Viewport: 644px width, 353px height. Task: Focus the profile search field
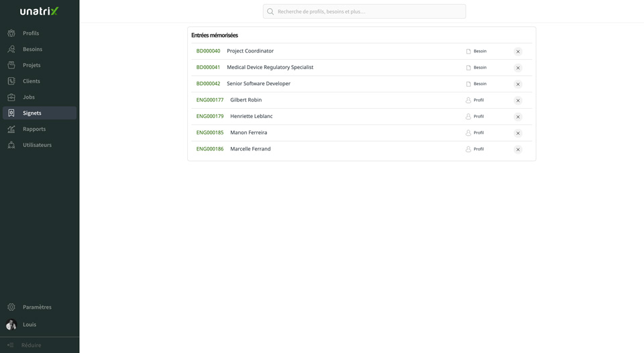click(x=364, y=11)
